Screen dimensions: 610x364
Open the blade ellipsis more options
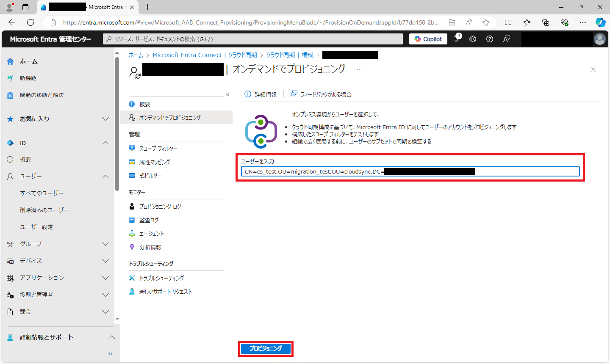click(x=359, y=69)
